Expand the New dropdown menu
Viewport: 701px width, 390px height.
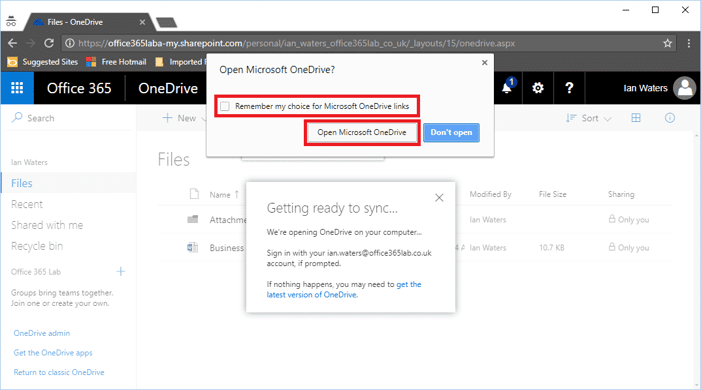click(184, 118)
